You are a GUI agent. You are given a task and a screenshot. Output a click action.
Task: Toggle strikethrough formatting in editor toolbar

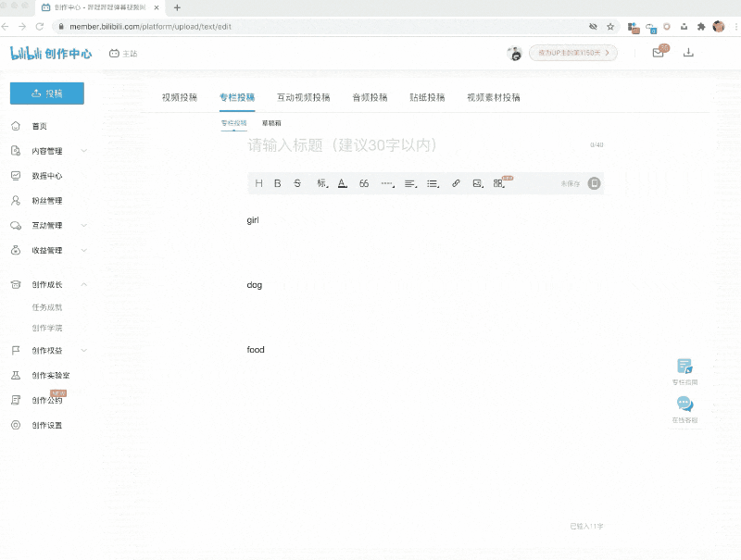[297, 183]
